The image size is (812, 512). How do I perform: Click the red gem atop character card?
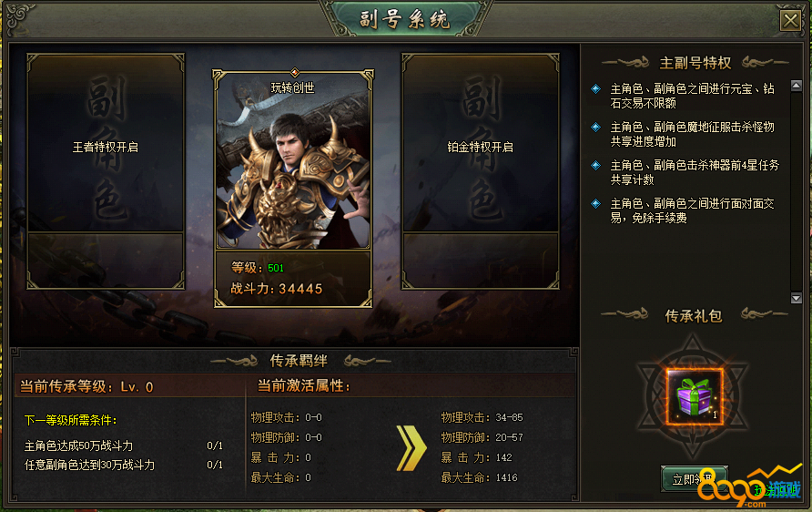click(x=294, y=72)
